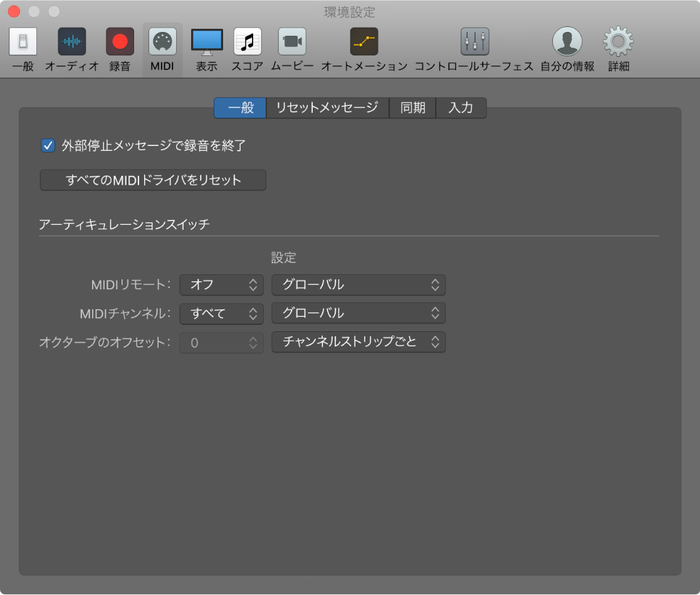Open the MIDIチャンネル dropdown
Screen dimensions: 700x595
(x=221, y=313)
